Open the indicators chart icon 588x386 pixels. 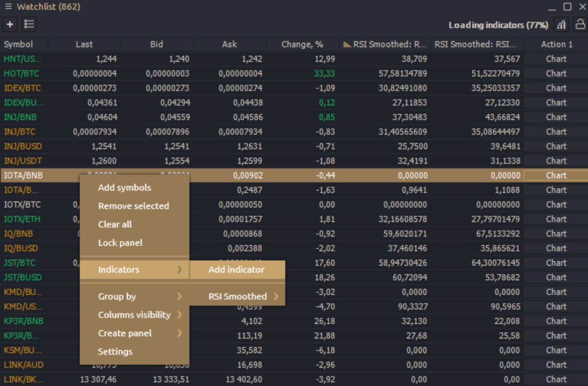[x=561, y=25]
